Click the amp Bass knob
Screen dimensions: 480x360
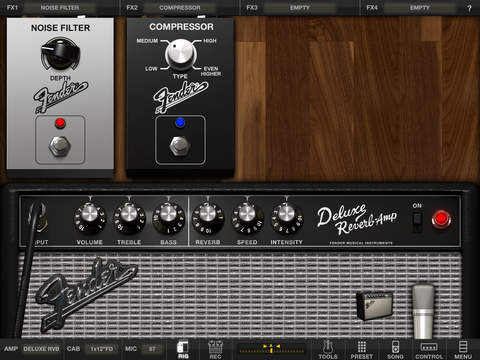pos(168,218)
